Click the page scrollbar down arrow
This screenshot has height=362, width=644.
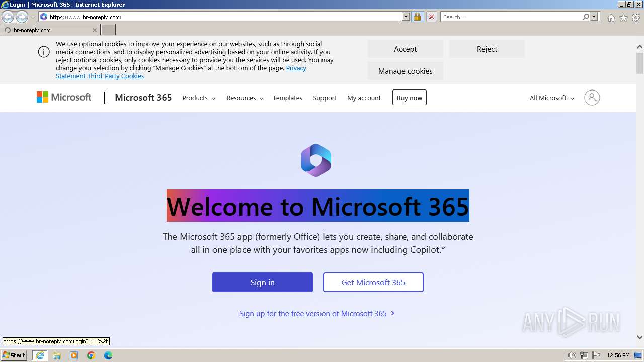pyautogui.click(x=639, y=337)
